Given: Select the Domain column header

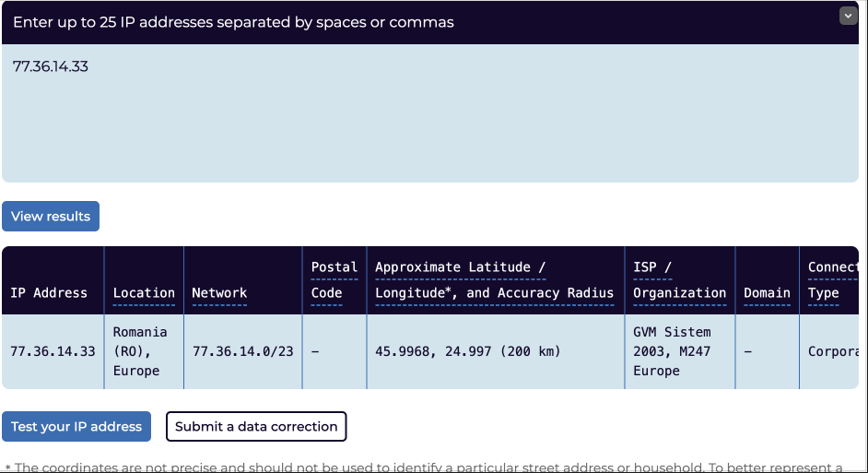Looking at the screenshot, I should pyautogui.click(x=767, y=293).
